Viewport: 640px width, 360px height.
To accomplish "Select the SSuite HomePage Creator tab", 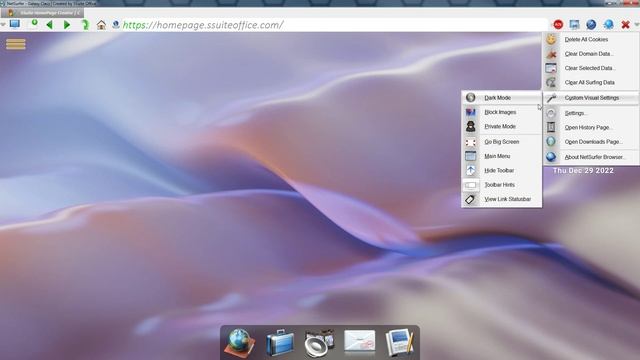I will (x=42, y=13).
